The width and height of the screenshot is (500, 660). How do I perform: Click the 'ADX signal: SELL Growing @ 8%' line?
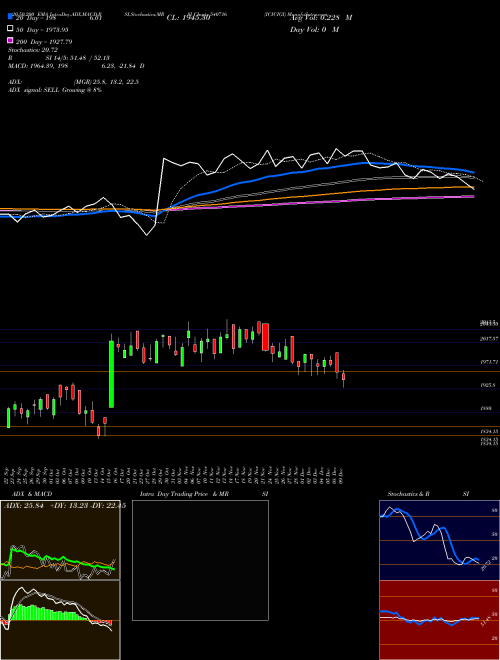(x=55, y=90)
